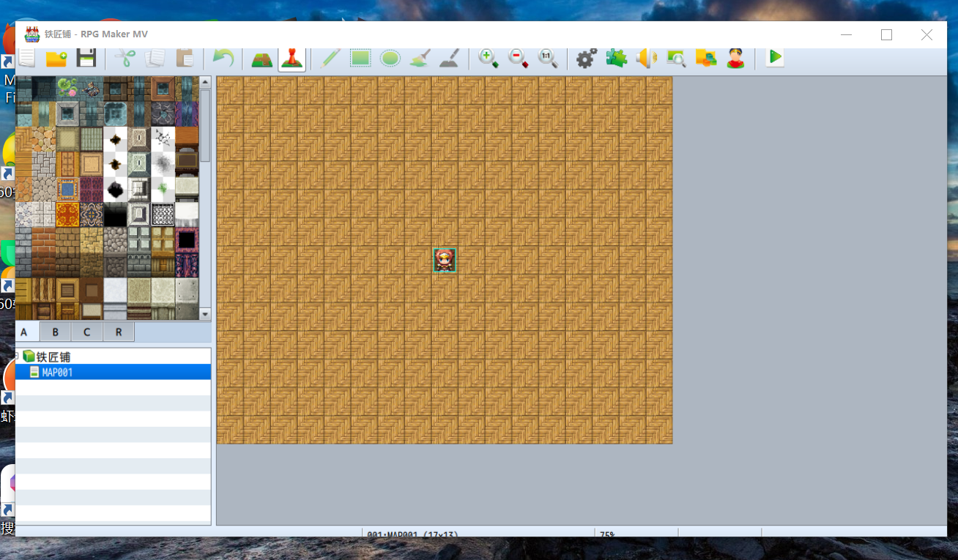Image resolution: width=958 pixels, height=560 pixels.
Task: Cut selection using the scissors icon
Action: point(125,58)
